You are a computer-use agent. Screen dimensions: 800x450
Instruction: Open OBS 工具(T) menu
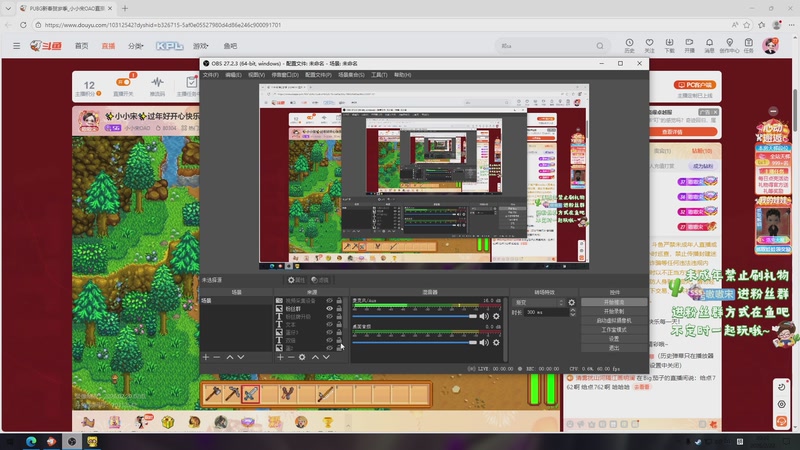379,75
